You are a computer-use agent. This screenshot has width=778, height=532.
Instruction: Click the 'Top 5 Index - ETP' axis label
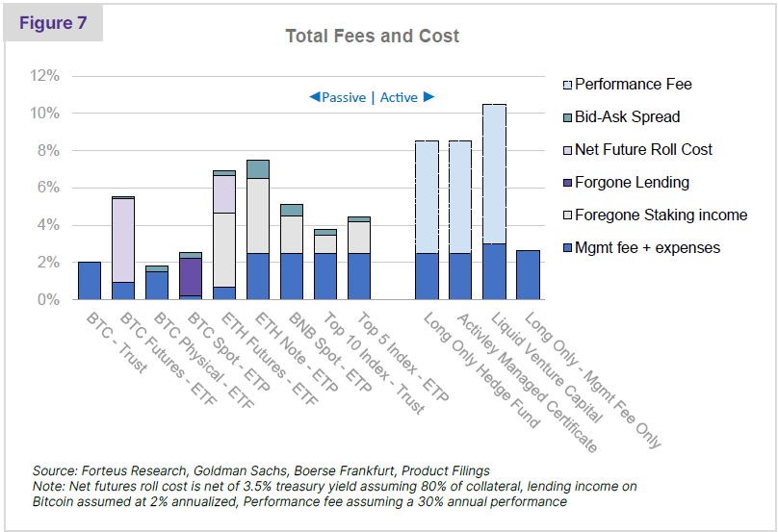pos(402,357)
